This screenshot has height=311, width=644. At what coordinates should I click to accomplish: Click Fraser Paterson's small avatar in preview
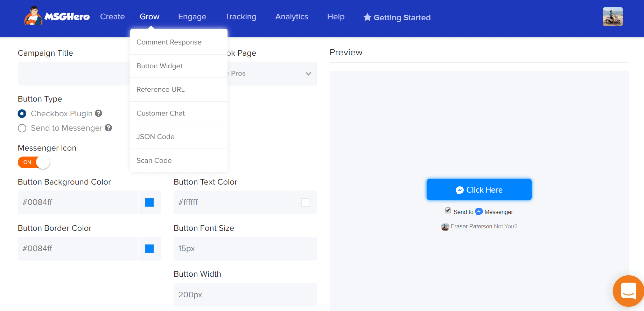tap(445, 227)
